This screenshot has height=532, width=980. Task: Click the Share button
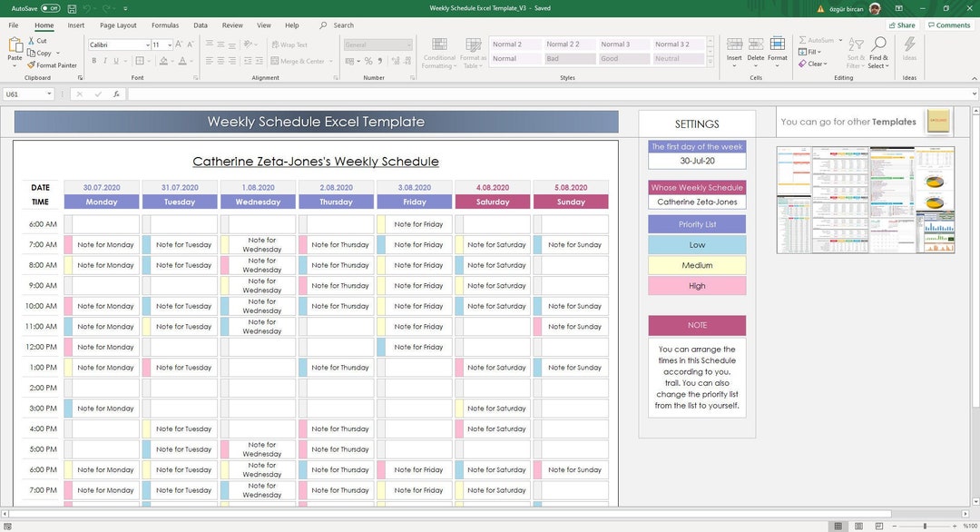point(901,25)
